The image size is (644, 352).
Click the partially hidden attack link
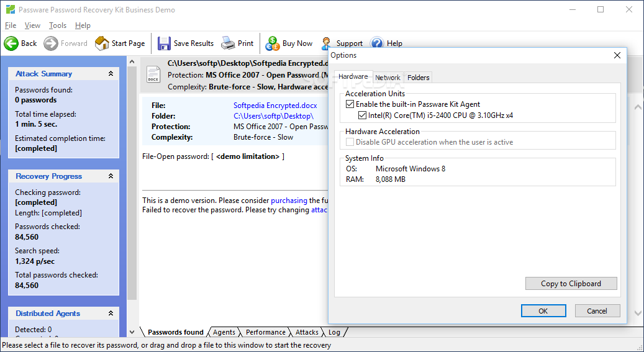(x=319, y=210)
